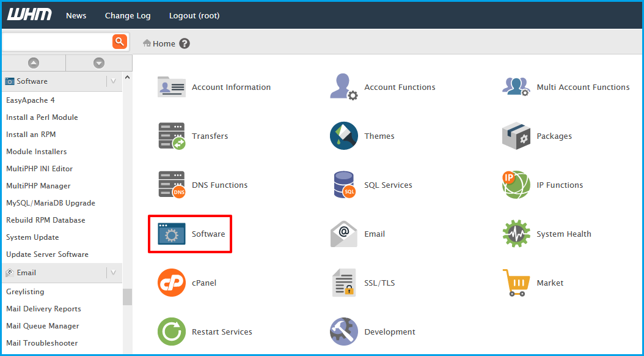This screenshot has height=356, width=644.
Task: Click the sidebar vertical scrollbar thumb
Action: point(127,297)
